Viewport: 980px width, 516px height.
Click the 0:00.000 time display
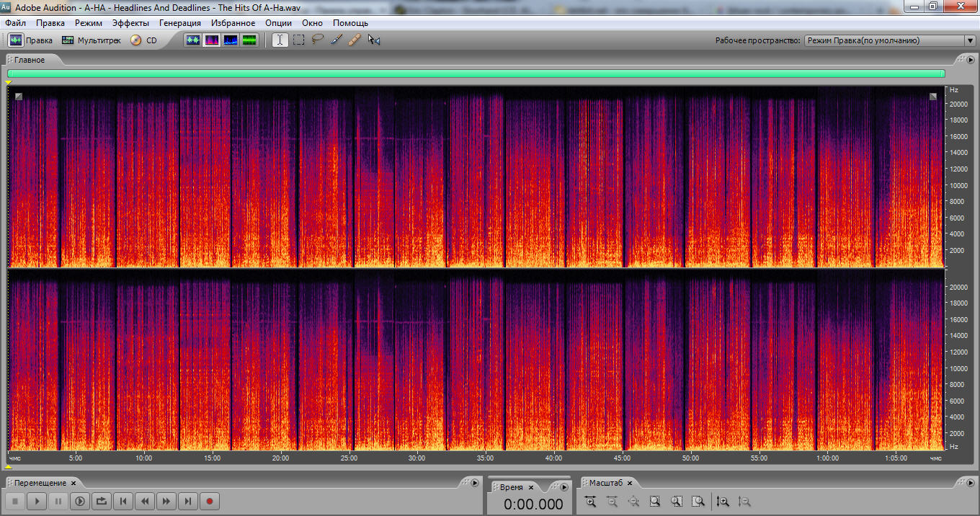533,504
